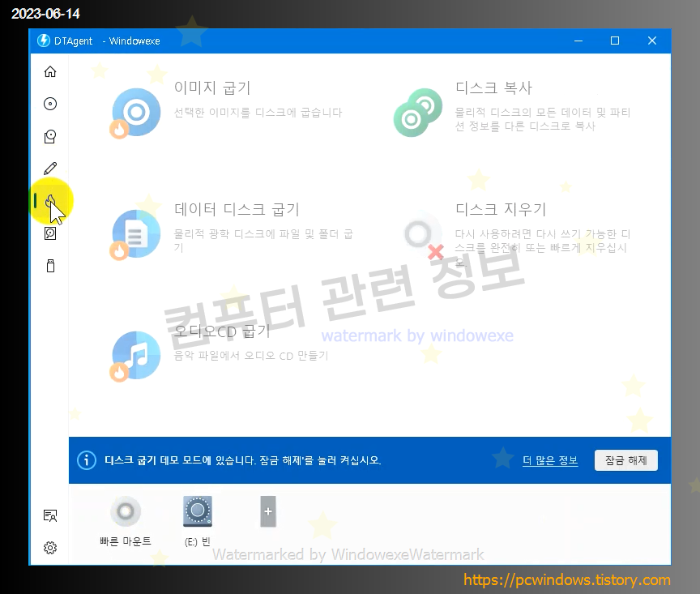Click the 데이터 디스크 굽기 document icon
This screenshot has width=700, height=594.
pyautogui.click(x=134, y=233)
